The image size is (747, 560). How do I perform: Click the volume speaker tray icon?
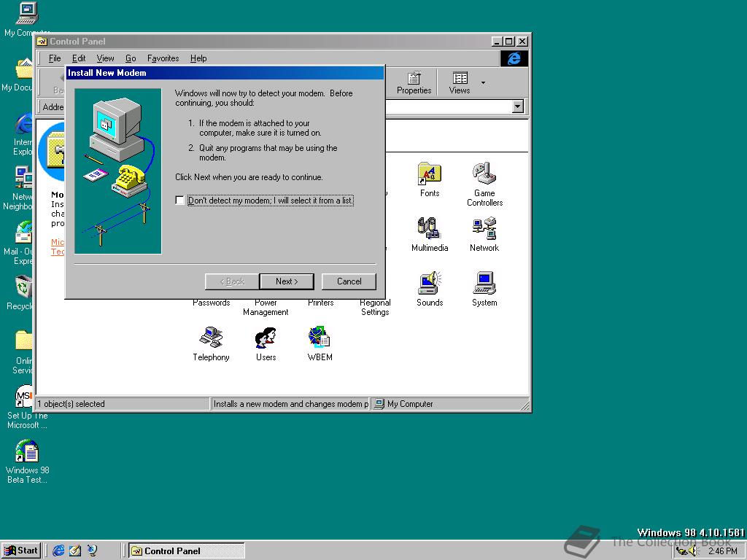[x=693, y=551]
